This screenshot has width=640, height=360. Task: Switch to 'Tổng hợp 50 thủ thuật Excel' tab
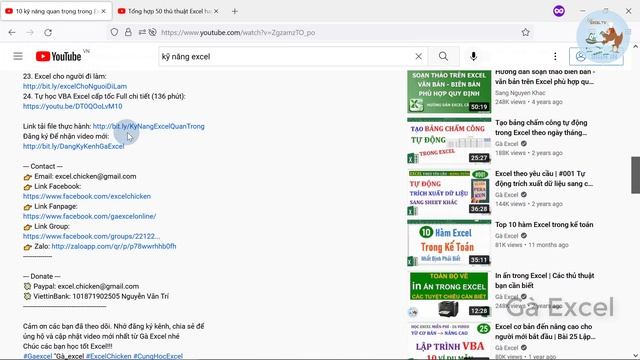pos(169,11)
